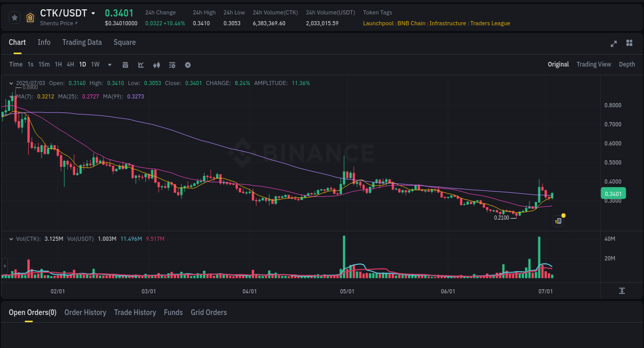This screenshot has width=644, height=348.
Task: Open the extra intervals dropdown next to 1W
Action: pos(109,64)
